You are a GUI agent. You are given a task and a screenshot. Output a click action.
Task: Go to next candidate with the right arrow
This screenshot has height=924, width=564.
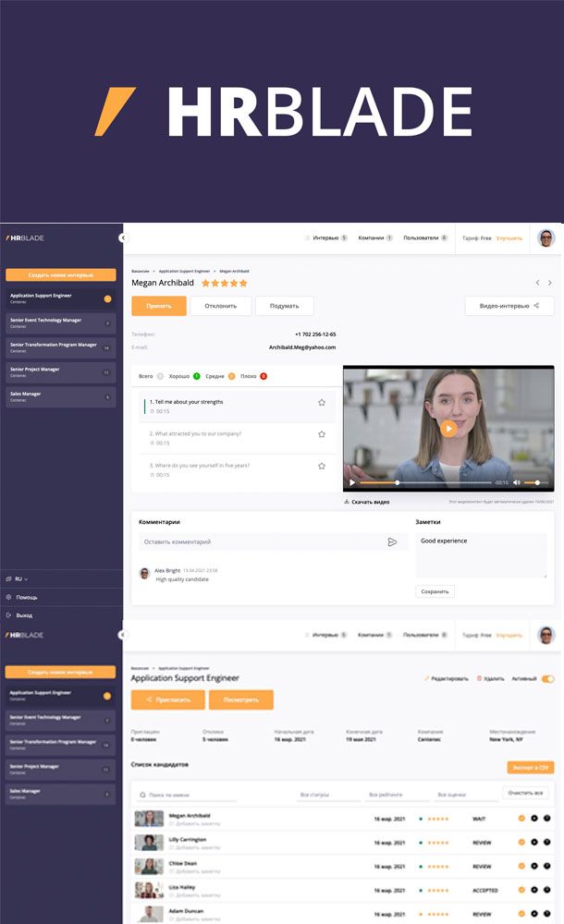(550, 283)
